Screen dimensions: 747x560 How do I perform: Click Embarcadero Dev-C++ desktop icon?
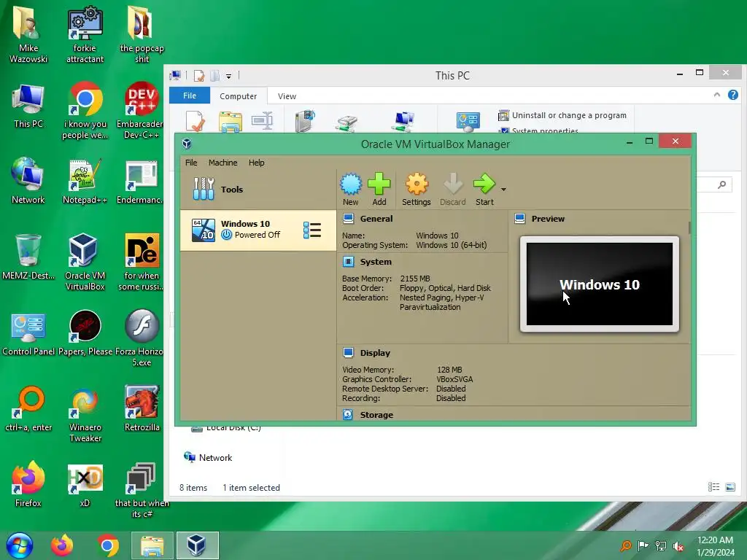point(141,111)
